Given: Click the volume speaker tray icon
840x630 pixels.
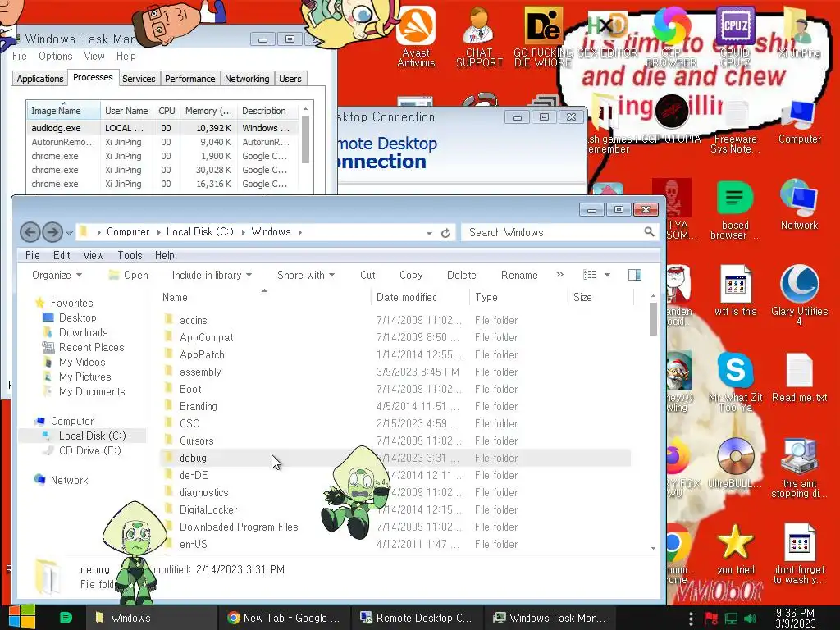Looking at the screenshot, I should (x=750, y=619).
